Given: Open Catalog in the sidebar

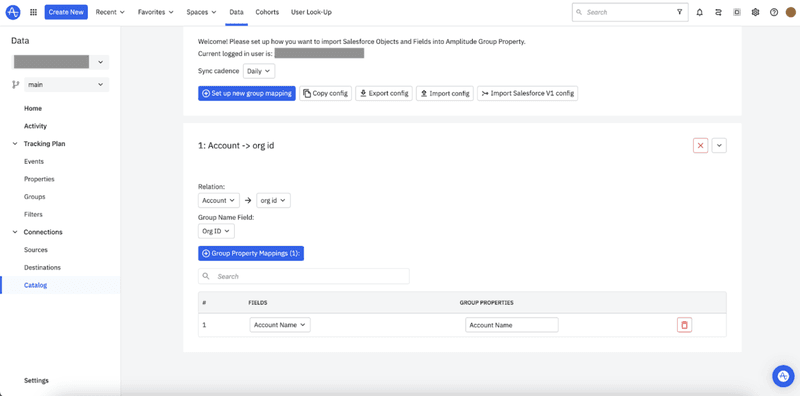Looking at the screenshot, I should coord(36,285).
